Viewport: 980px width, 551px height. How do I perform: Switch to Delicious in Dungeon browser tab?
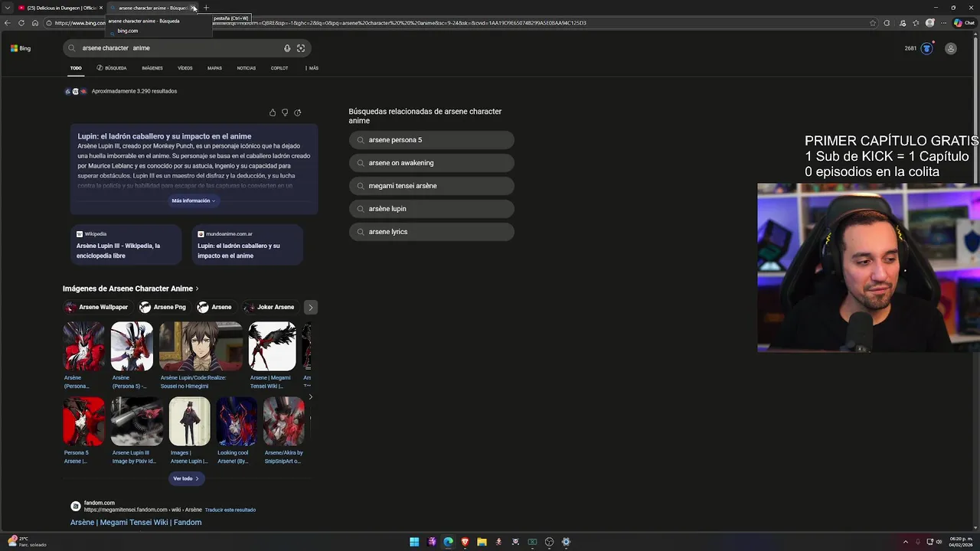coord(60,8)
